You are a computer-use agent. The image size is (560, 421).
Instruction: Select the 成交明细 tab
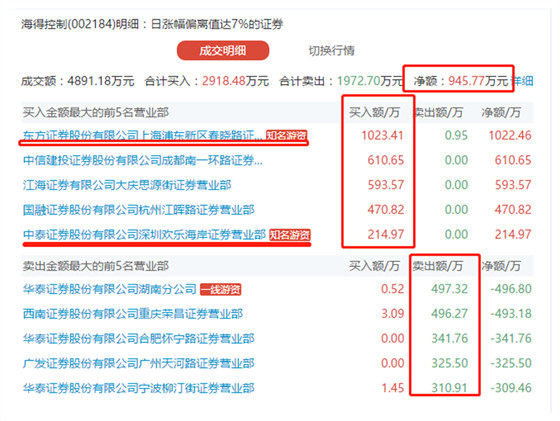(223, 51)
